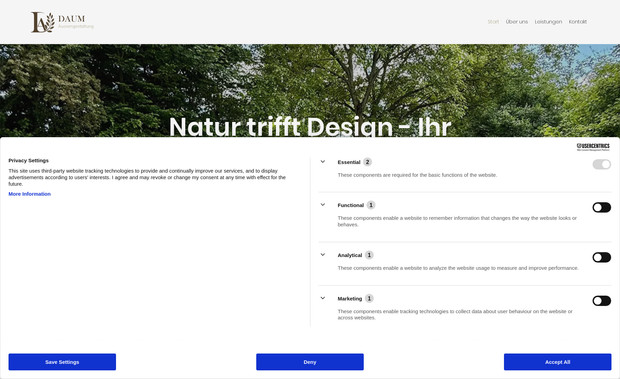The width and height of the screenshot is (620, 379).
Task: Click the Essential count badge 2
Action: click(x=367, y=162)
